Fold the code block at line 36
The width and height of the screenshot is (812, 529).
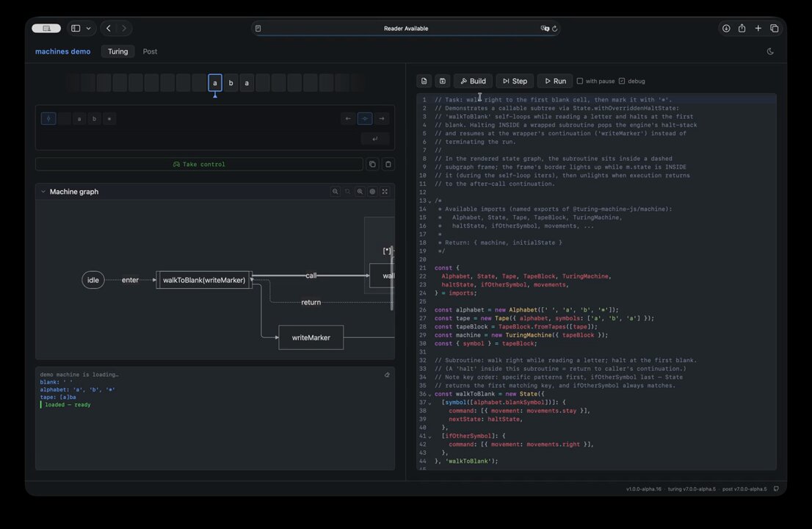pos(429,395)
